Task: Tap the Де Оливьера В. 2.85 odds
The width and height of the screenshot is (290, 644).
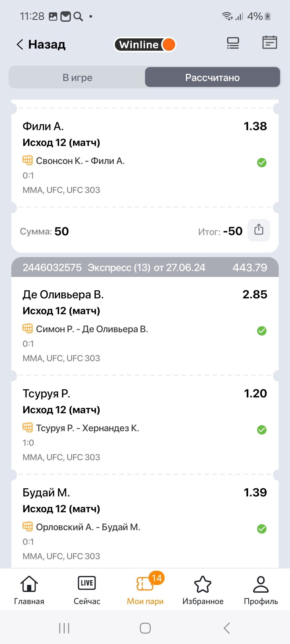Action: click(255, 294)
